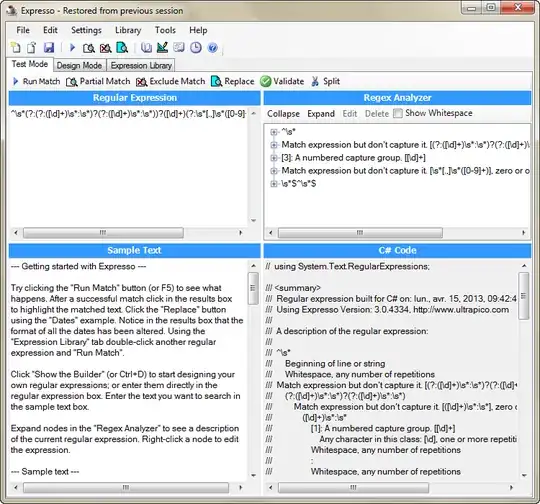Click the green design pencil icon in toolbar
The height and width of the screenshot is (504, 540).
tap(162, 47)
